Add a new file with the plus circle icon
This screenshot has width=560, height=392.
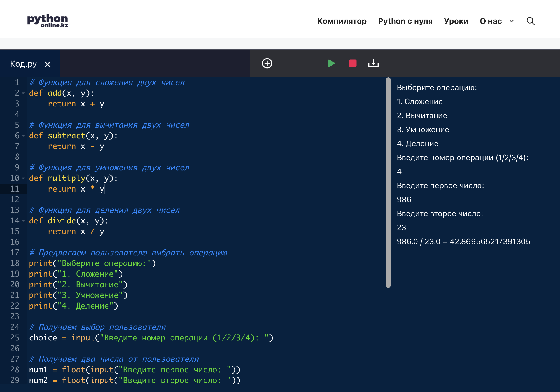pyautogui.click(x=267, y=63)
